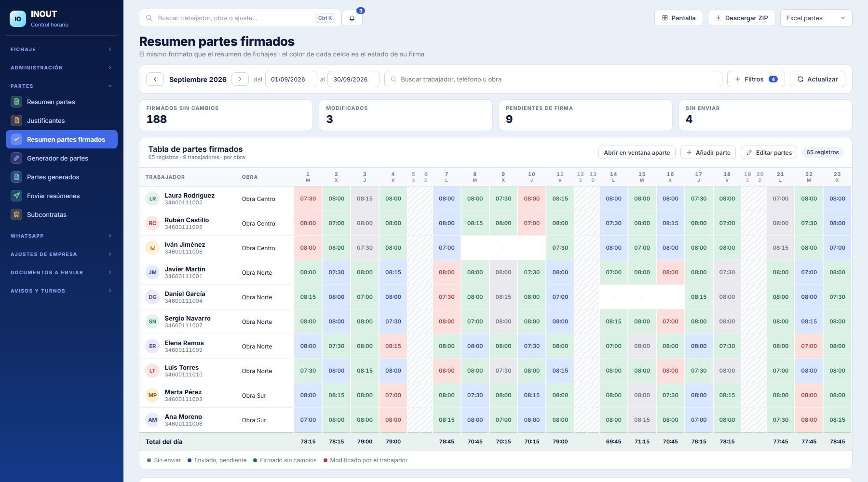Click Subcontratas building icon
The height and width of the screenshot is (482, 868).
(17, 214)
